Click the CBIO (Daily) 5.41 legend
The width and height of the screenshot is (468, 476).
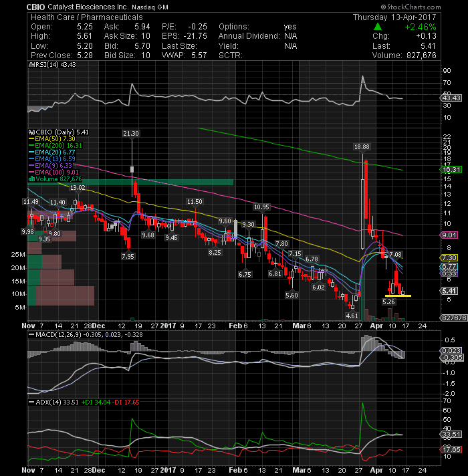click(59, 132)
